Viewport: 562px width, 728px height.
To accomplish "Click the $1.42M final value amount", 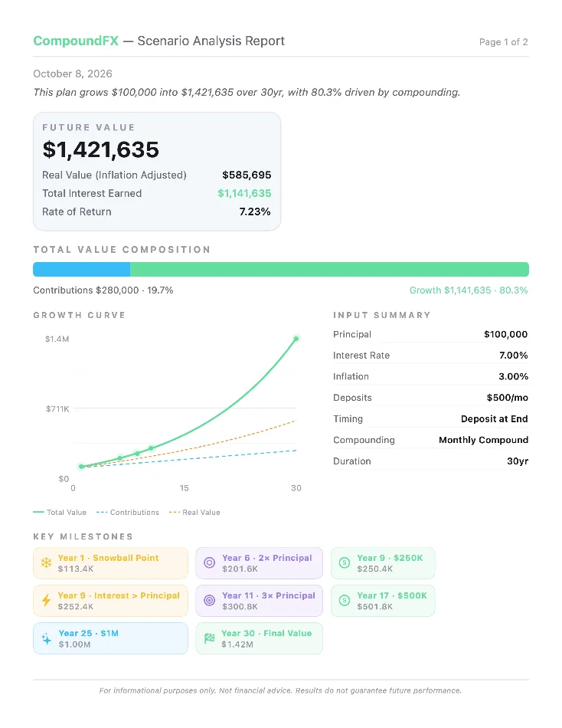I will point(237,644).
